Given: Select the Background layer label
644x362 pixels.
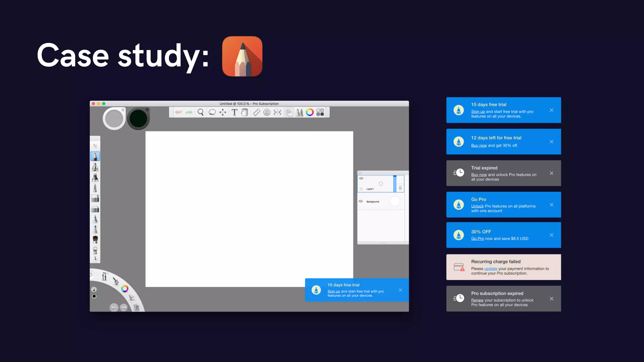Looking at the screenshot, I should 373,201.
